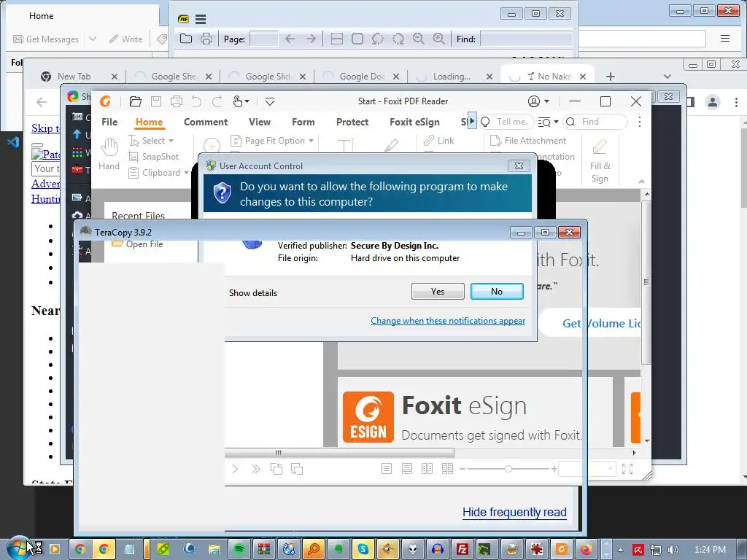Image resolution: width=747 pixels, height=560 pixels.
Task: Click SnapShot tool in Foxit ribbon
Action: click(x=154, y=157)
